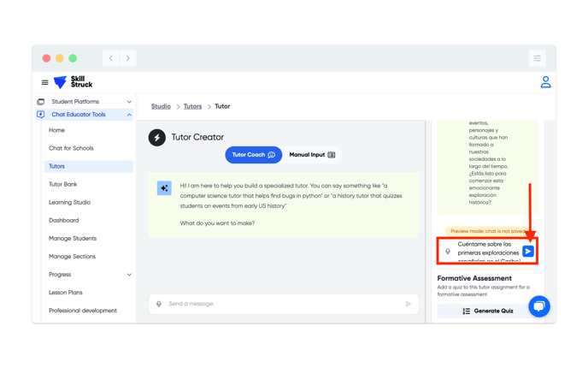Click the Student Platforms label
This screenshot has width=588, height=368.
pyautogui.click(x=75, y=102)
